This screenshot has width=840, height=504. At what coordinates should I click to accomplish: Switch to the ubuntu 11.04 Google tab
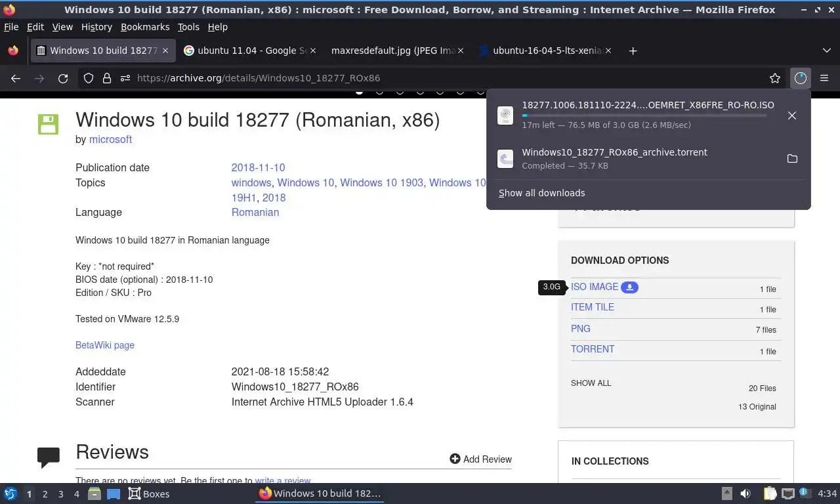249,51
